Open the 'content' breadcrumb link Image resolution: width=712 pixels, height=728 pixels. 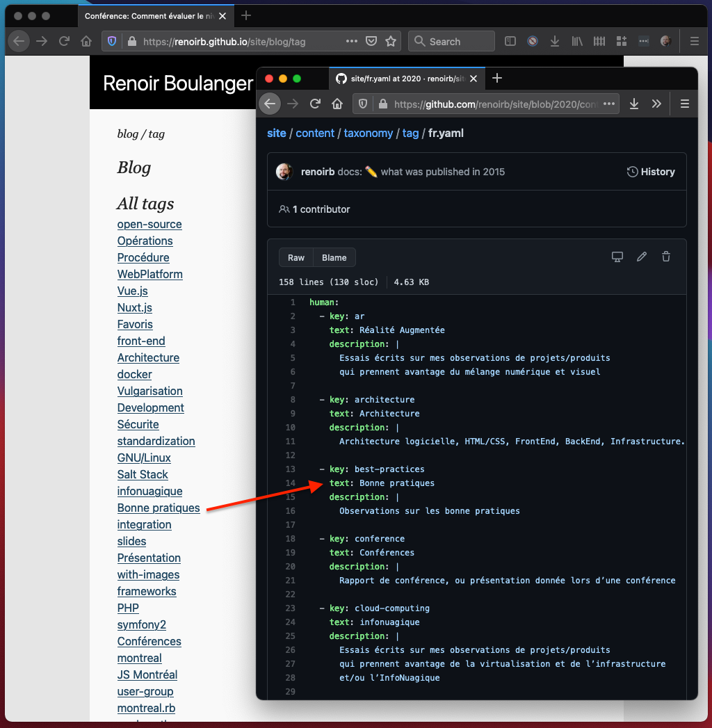coord(315,134)
